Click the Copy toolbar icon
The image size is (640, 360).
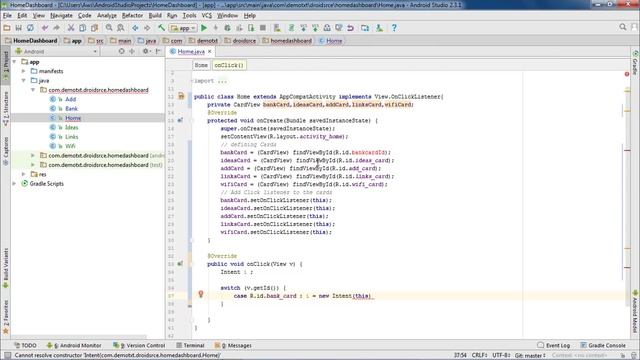coord(82,28)
